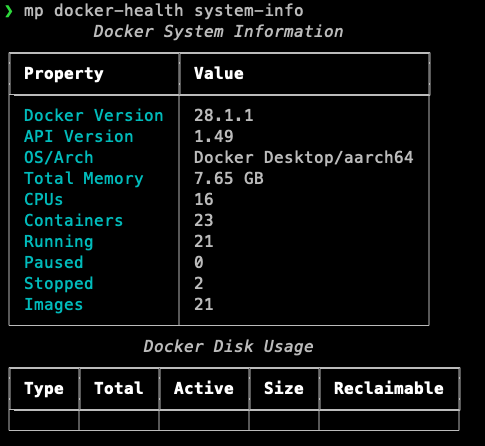Click the CPUs property label
Screen dimensions: 485x446
[x=44, y=199]
